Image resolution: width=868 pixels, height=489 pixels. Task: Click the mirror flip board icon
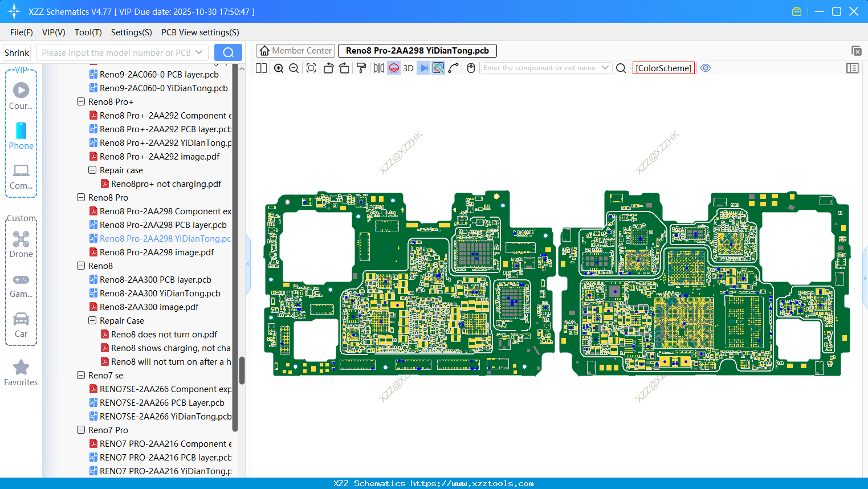[x=378, y=68]
